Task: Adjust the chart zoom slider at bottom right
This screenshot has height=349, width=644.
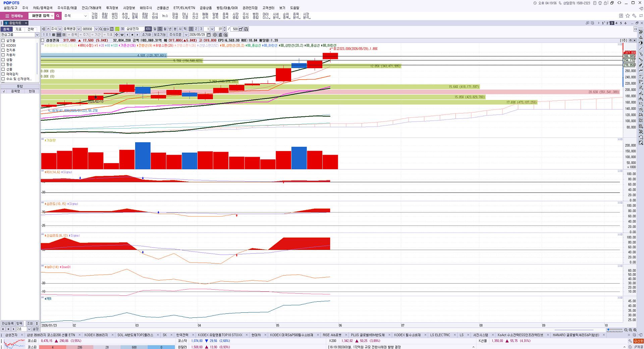Action: pos(608,330)
